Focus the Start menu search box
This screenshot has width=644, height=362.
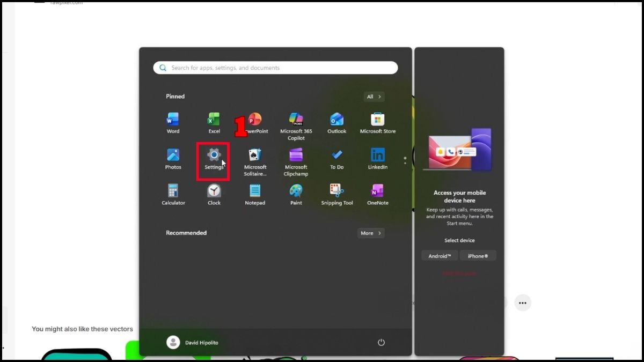[x=275, y=68]
